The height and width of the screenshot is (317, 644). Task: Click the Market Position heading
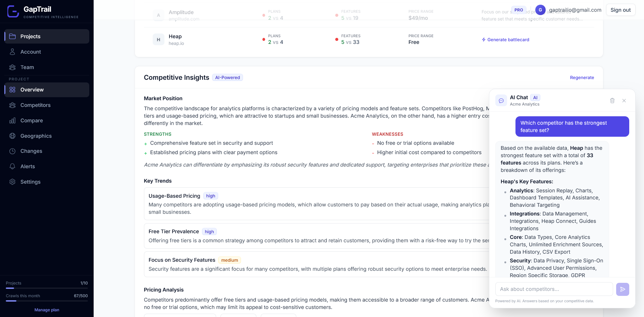click(163, 98)
